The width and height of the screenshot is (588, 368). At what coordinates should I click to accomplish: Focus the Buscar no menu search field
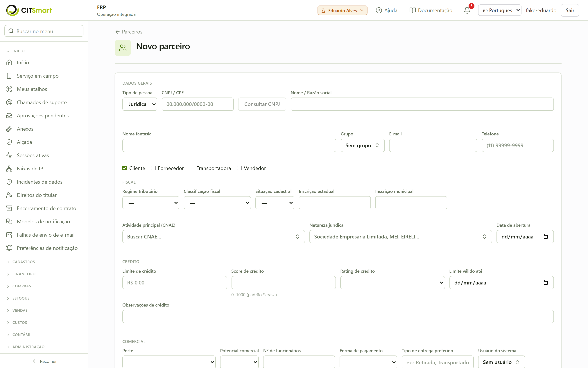tap(44, 31)
